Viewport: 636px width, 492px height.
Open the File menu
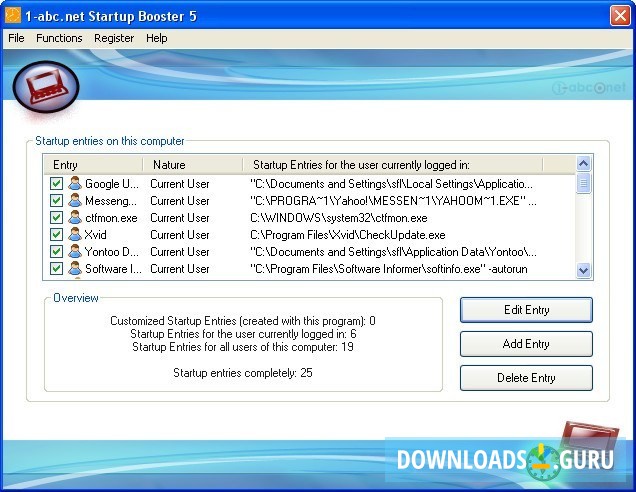click(x=16, y=38)
